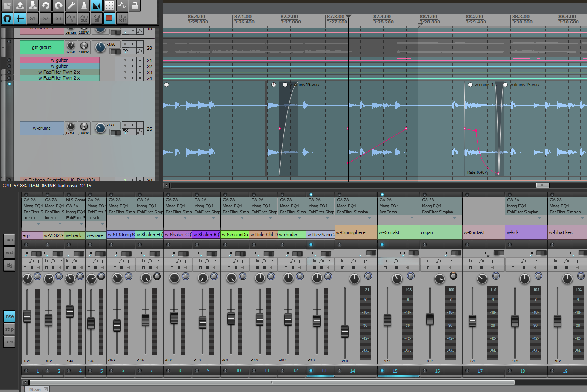
Task: Toggle FX bypass switch on arp strip
Action: click(x=37, y=254)
